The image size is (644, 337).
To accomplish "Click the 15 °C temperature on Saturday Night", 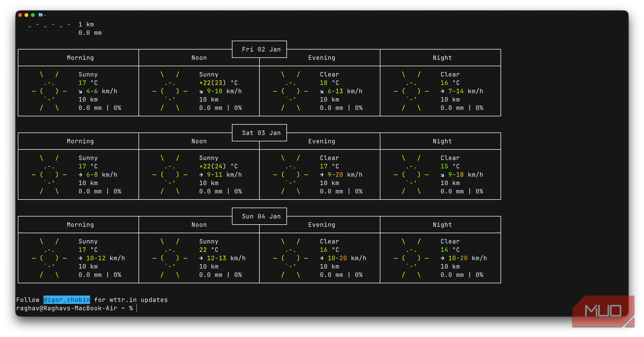I will (x=450, y=166).
